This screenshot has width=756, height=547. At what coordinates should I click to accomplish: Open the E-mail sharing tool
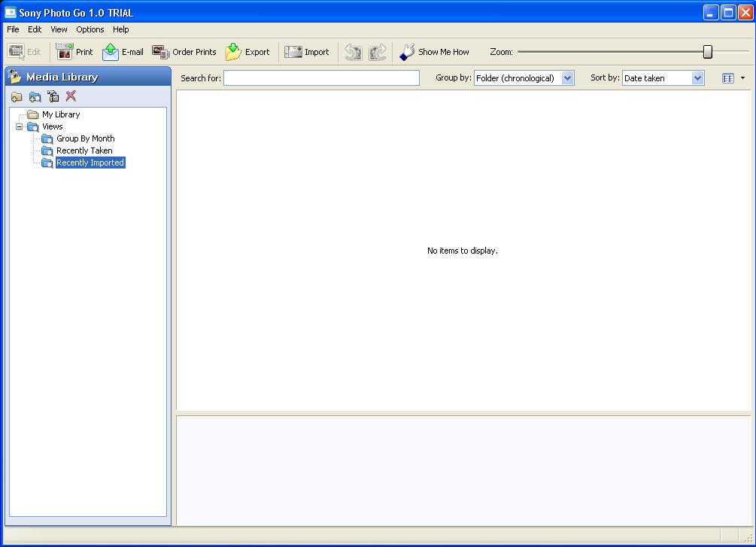click(123, 52)
